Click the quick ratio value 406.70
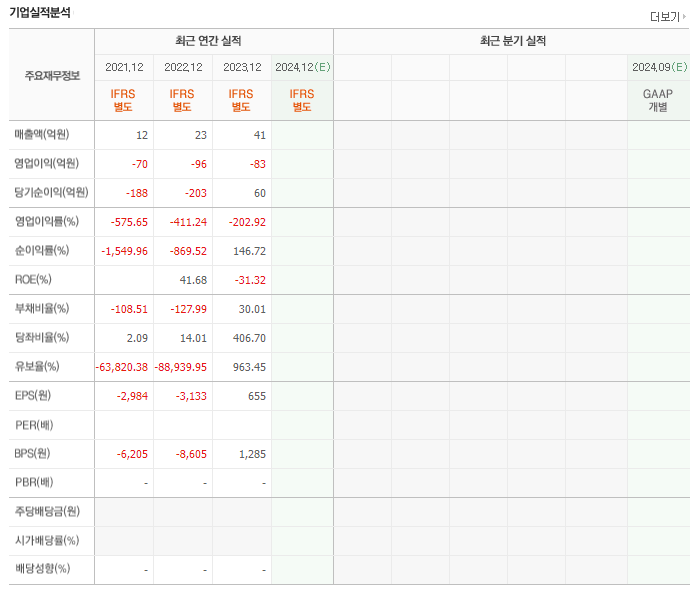This screenshot has height=589, width=696. pos(249,338)
